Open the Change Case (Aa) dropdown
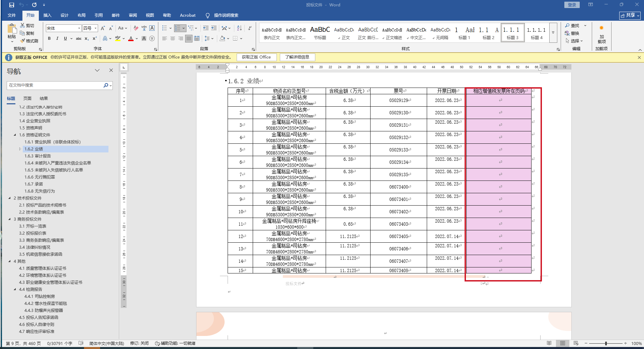 [123, 28]
